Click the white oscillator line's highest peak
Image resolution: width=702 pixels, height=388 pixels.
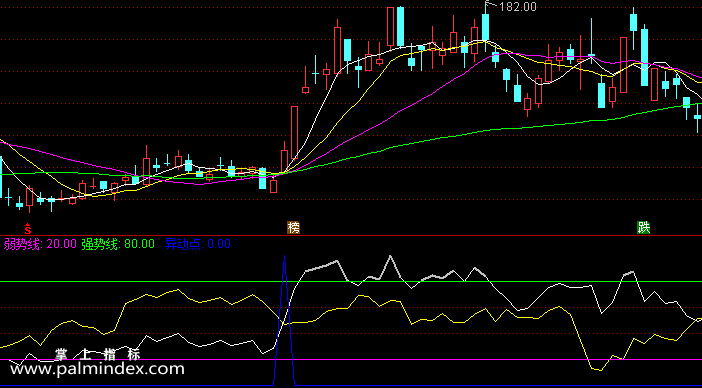[390, 256]
